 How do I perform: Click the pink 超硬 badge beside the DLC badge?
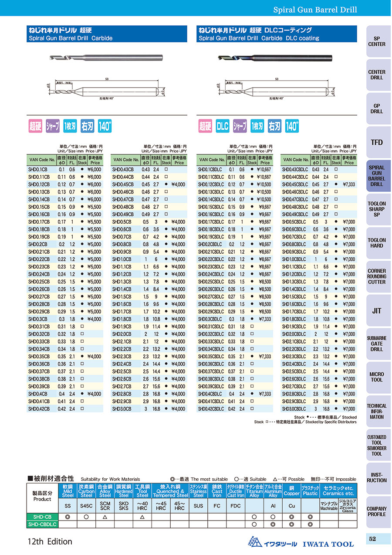click(x=206, y=127)
